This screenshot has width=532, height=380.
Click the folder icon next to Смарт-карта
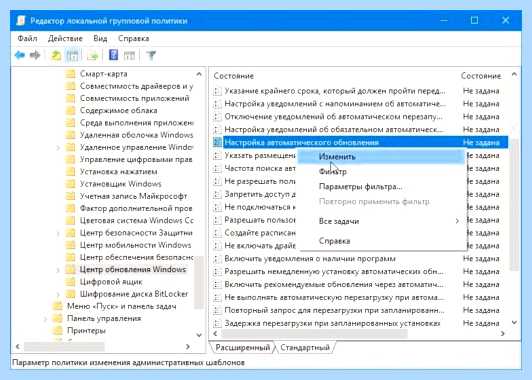70,74
